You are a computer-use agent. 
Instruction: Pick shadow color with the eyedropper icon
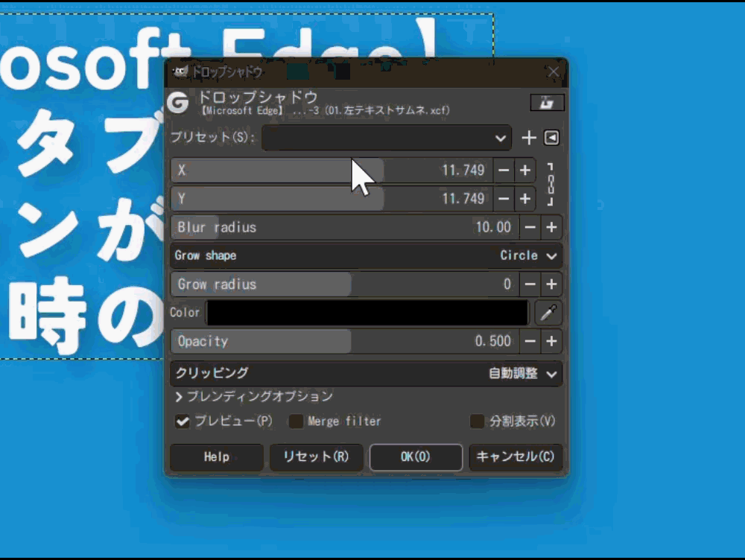click(x=548, y=313)
